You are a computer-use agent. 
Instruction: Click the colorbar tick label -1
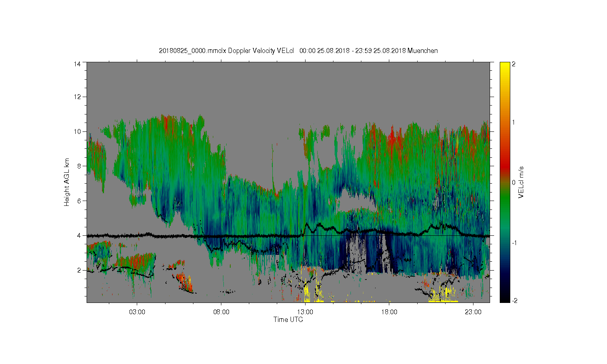click(x=514, y=243)
